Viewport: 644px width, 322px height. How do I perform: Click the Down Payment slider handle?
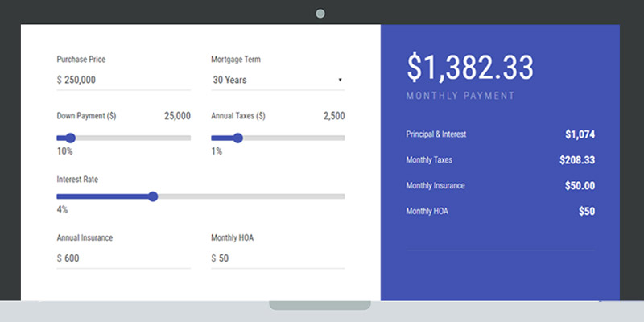click(71, 138)
